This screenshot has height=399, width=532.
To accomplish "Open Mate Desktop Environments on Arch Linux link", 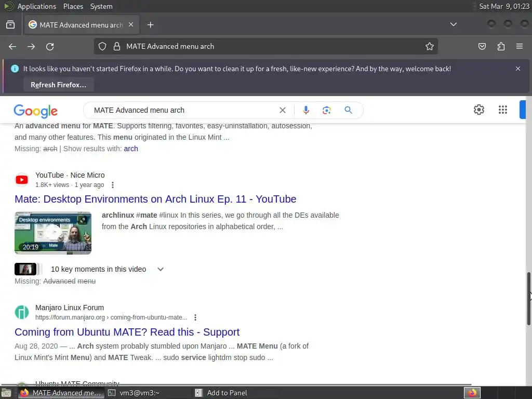I will (155, 199).
